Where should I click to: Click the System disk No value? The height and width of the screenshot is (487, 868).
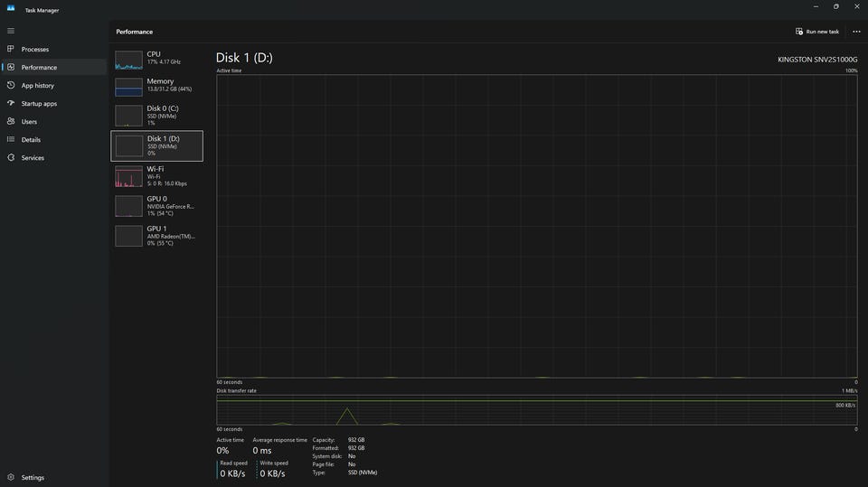click(x=352, y=456)
